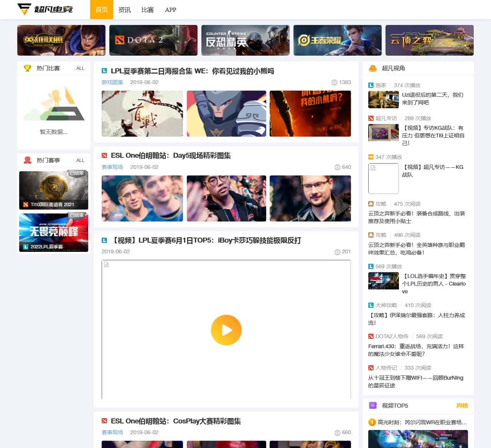Click the LoL icon beside 569 次播放
Viewport: 491px width, 448px height.
click(x=371, y=266)
